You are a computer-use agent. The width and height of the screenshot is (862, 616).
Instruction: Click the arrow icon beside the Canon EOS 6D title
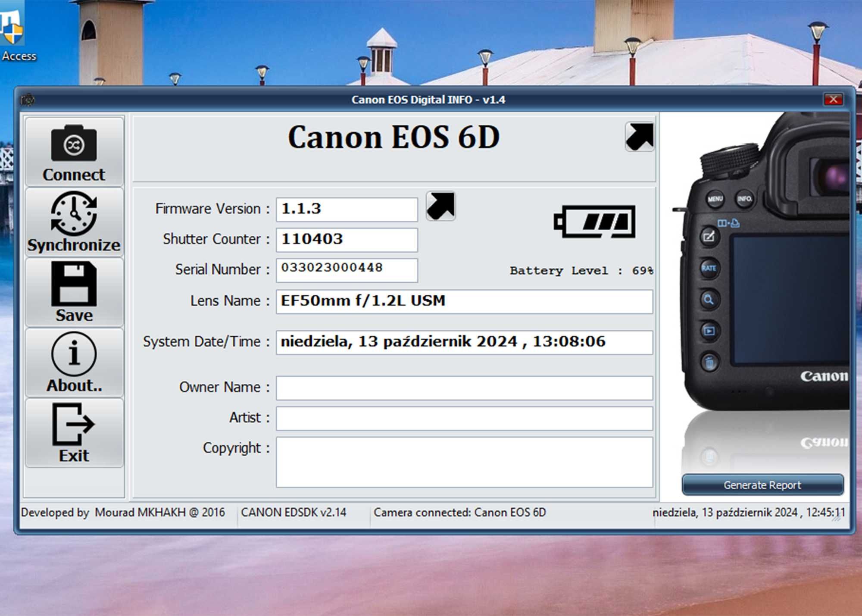coord(640,137)
